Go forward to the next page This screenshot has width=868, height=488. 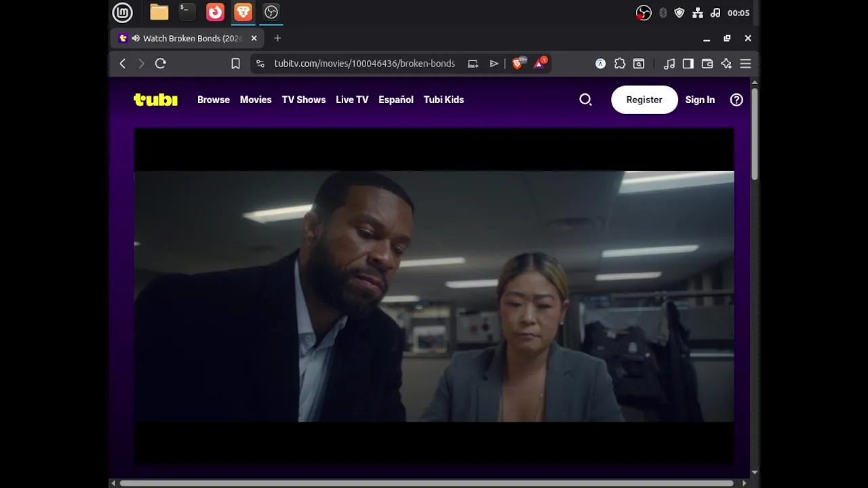[141, 64]
